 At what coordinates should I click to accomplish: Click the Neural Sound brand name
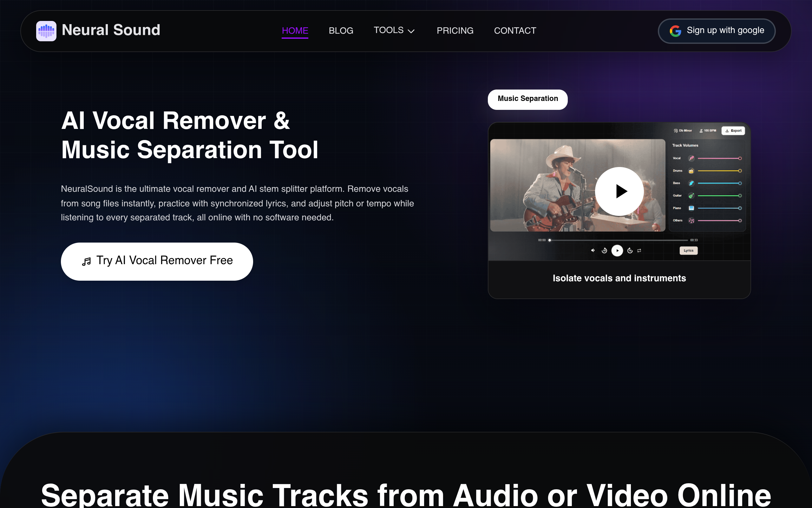pos(111,30)
